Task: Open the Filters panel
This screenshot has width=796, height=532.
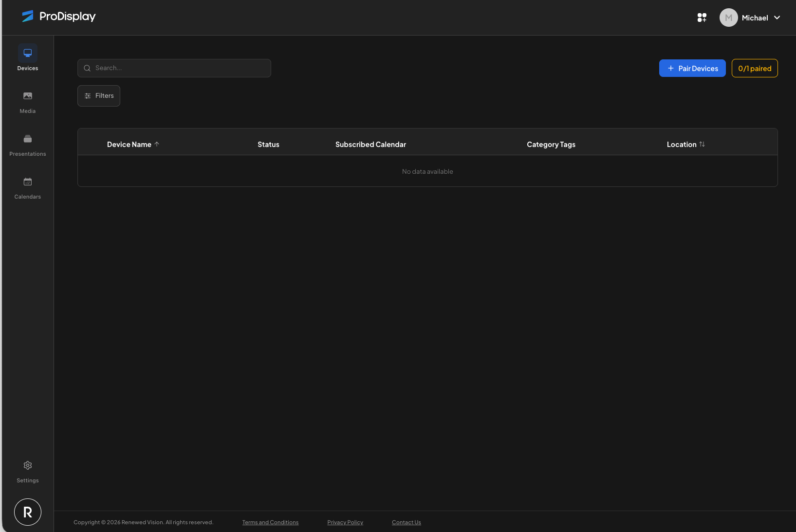Action: 99,96
